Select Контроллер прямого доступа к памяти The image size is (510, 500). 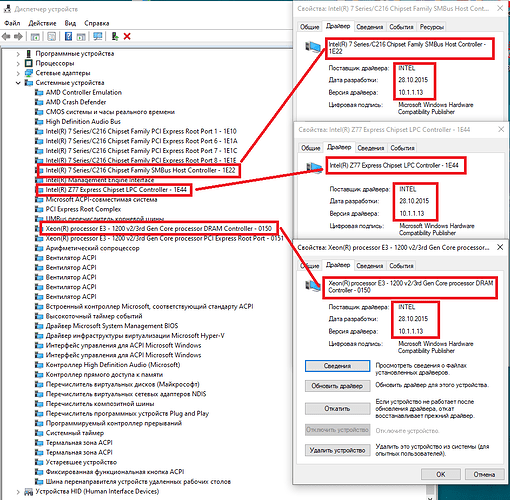[x=104, y=375]
